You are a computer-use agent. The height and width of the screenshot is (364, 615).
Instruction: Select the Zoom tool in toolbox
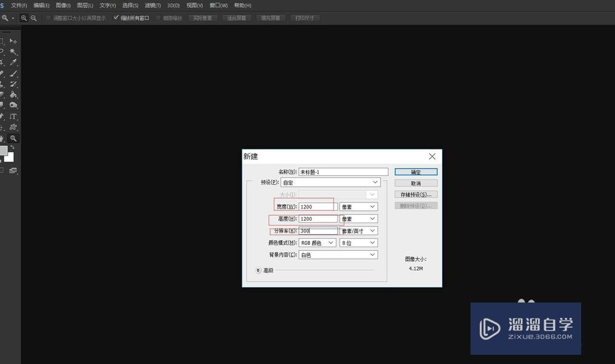click(14, 138)
